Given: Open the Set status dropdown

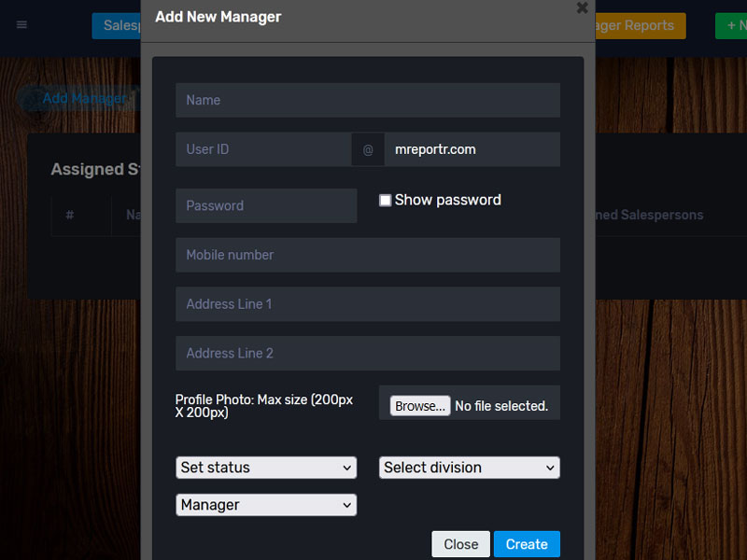Looking at the screenshot, I should pos(266,468).
